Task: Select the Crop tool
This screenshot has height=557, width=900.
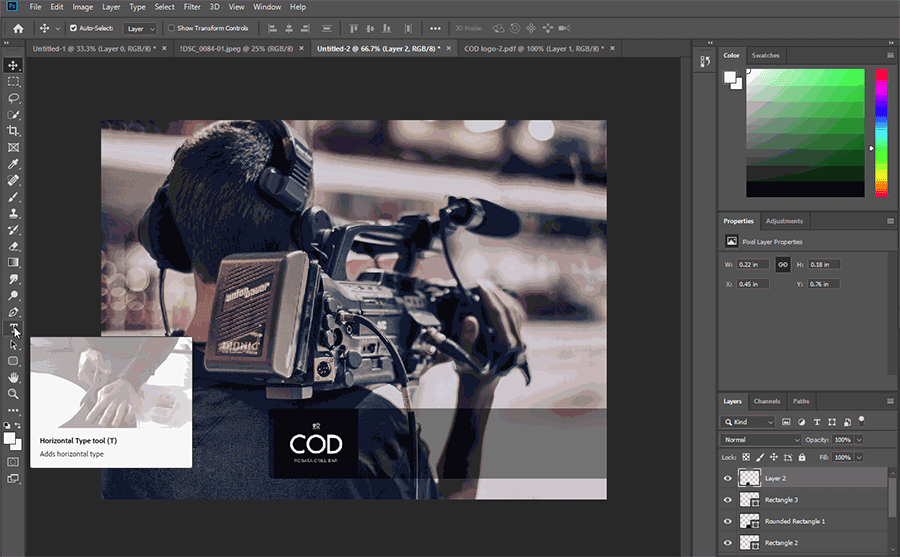Action: click(x=13, y=131)
